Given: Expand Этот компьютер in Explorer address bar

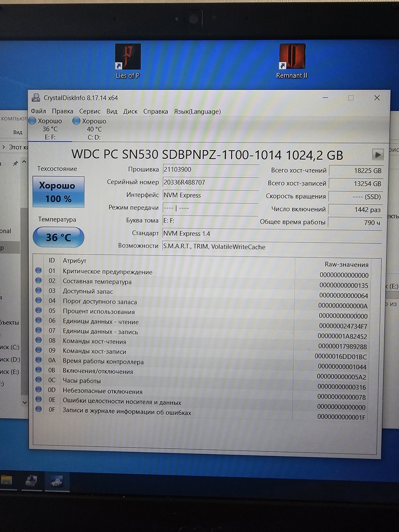Looking at the screenshot, I should pyautogui.click(x=3, y=147).
